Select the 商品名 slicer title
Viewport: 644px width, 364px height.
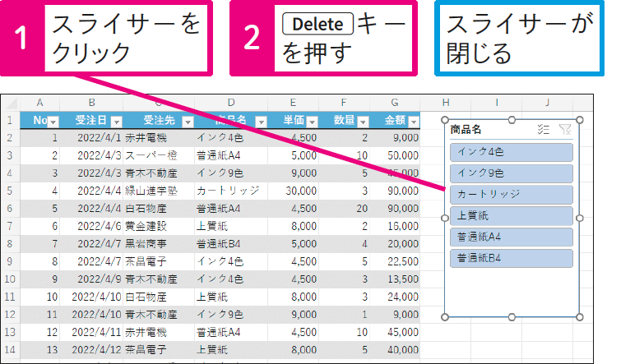click(466, 129)
